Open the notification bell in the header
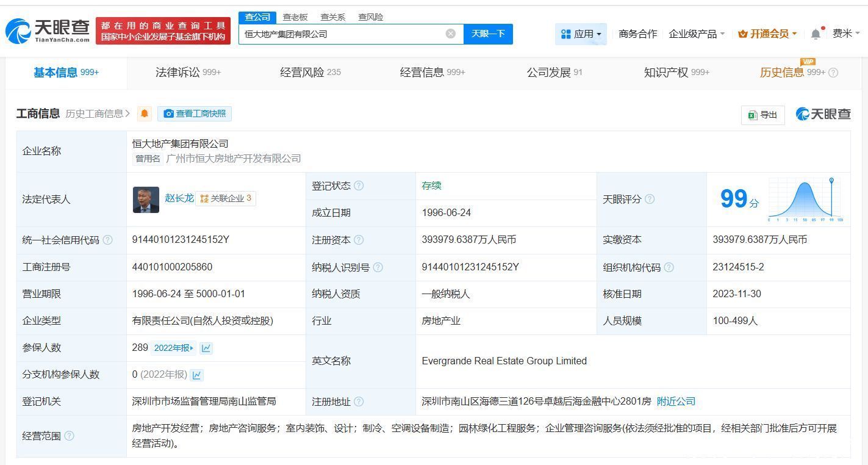The height and width of the screenshot is (465, 868). (816, 34)
